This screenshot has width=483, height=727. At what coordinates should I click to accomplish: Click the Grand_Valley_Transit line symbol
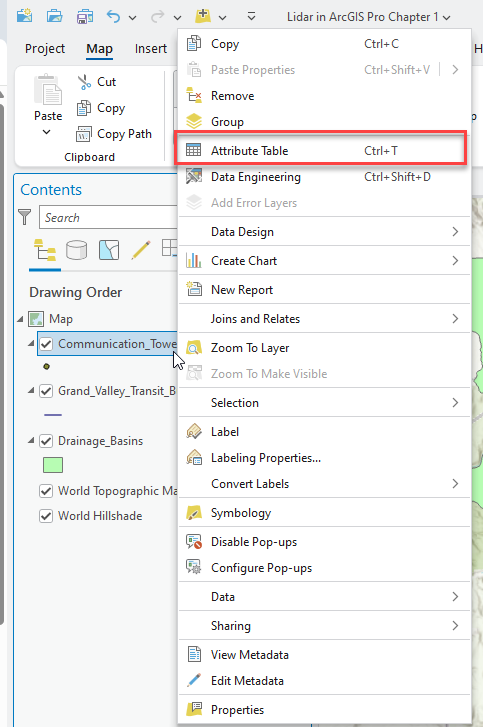tap(53, 415)
